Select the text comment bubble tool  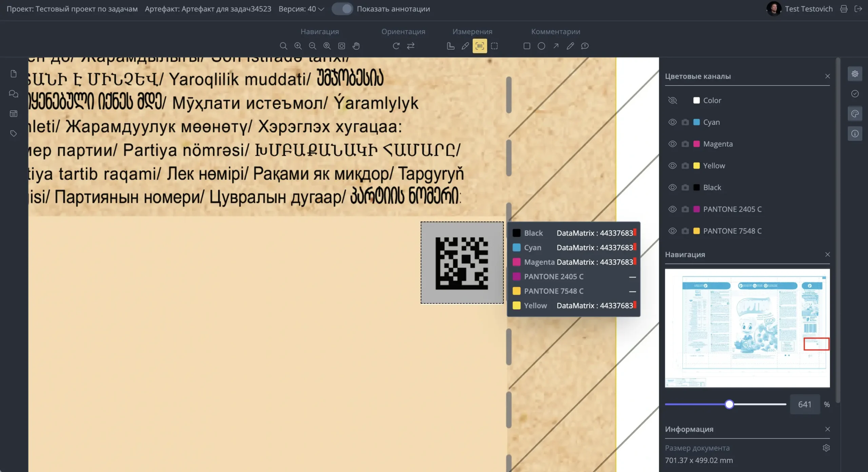(585, 46)
